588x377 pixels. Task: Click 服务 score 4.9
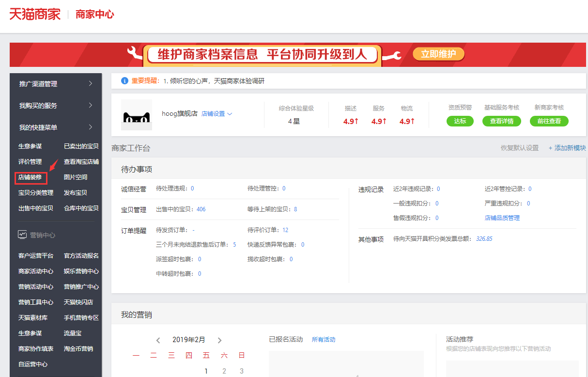[379, 122]
